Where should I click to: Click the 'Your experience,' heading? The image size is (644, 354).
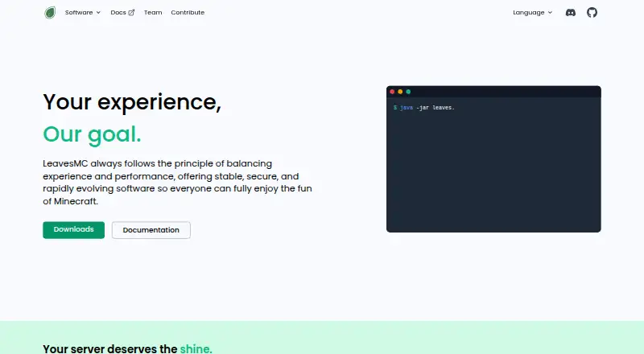[x=132, y=102]
